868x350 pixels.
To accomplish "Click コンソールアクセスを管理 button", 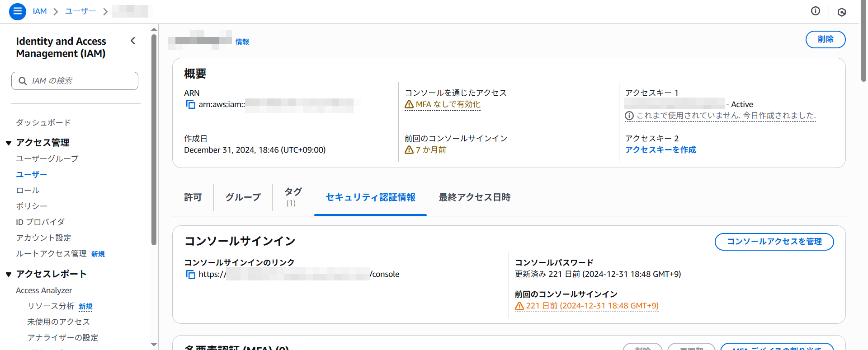I will point(774,242).
